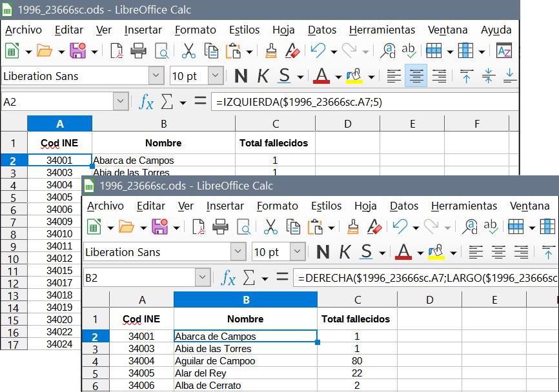Apply yellow highlight color in the back window
Screen dimensions: 559x392
[354, 76]
